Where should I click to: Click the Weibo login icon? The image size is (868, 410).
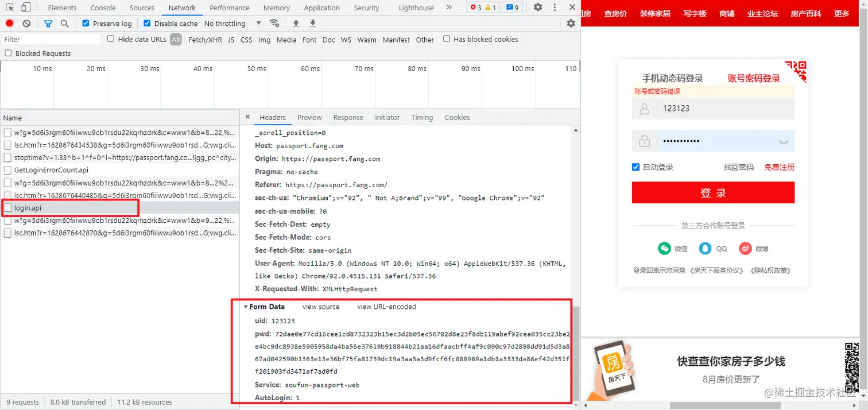point(745,249)
